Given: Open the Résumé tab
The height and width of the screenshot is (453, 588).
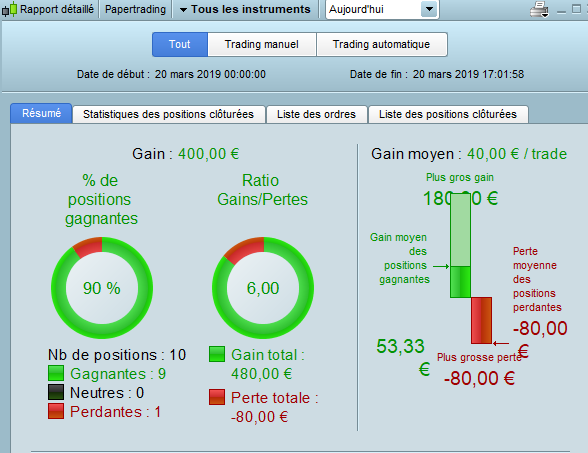Looking at the screenshot, I should 41,113.
